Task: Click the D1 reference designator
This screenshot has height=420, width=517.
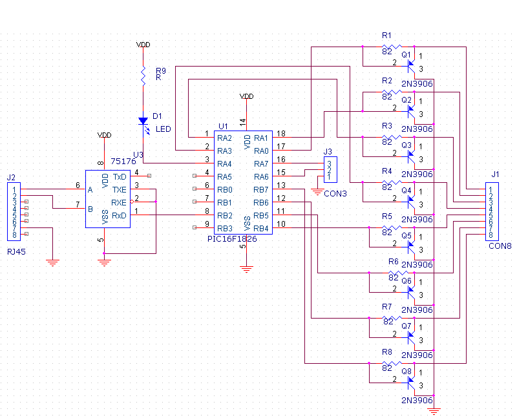Action: click(157, 116)
